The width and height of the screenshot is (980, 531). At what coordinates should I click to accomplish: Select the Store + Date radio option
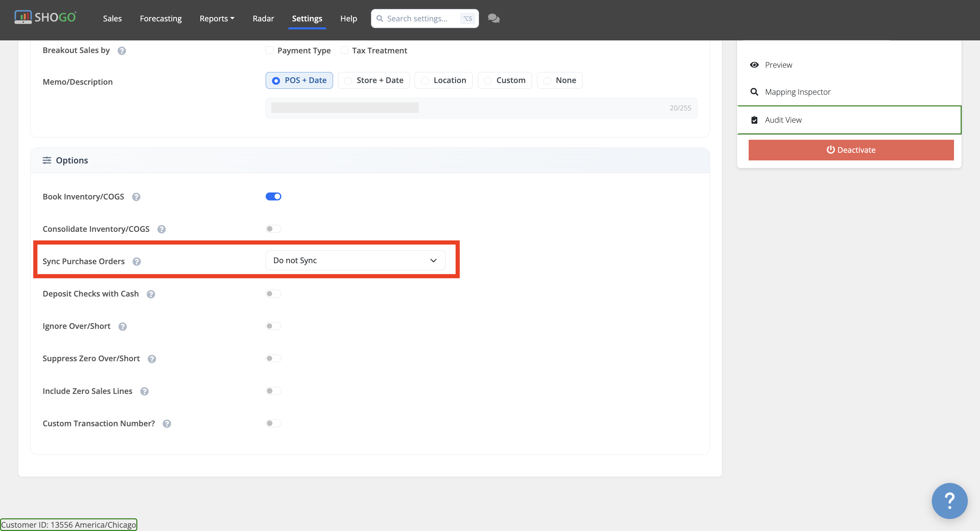pyautogui.click(x=374, y=80)
